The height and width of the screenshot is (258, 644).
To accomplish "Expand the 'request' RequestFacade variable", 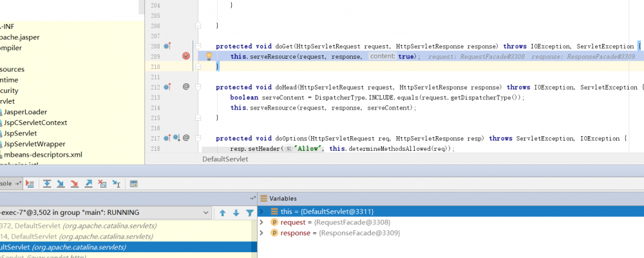I will pyautogui.click(x=263, y=222).
